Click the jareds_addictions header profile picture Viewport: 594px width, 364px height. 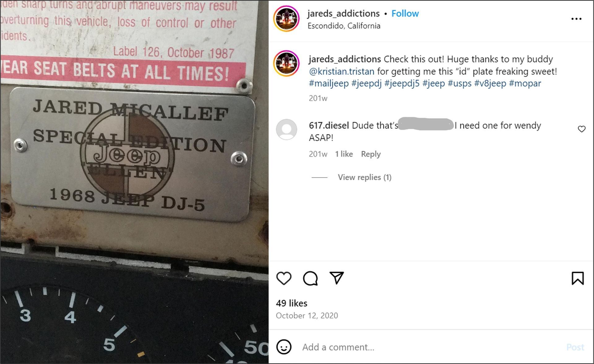(286, 19)
